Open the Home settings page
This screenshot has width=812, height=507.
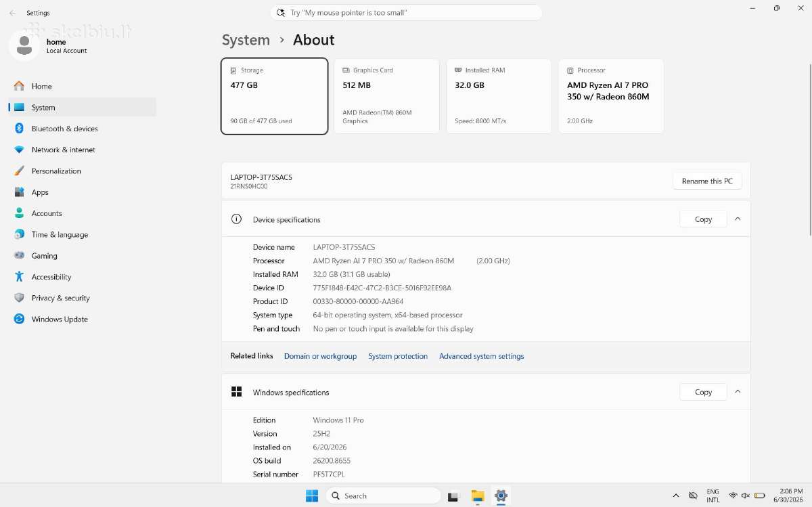click(x=82, y=86)
